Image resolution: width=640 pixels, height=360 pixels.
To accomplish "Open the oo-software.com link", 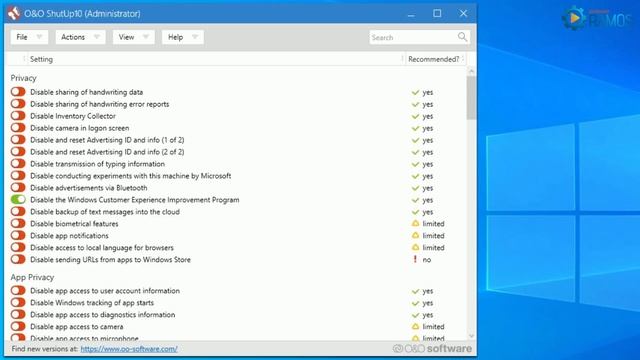I will [x=129, y=349].
